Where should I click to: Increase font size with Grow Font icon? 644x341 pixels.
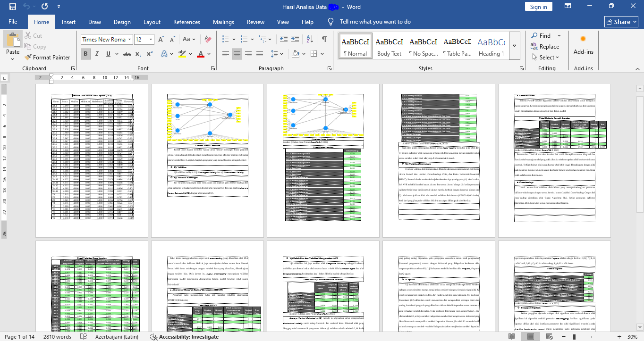click(161, 40)
